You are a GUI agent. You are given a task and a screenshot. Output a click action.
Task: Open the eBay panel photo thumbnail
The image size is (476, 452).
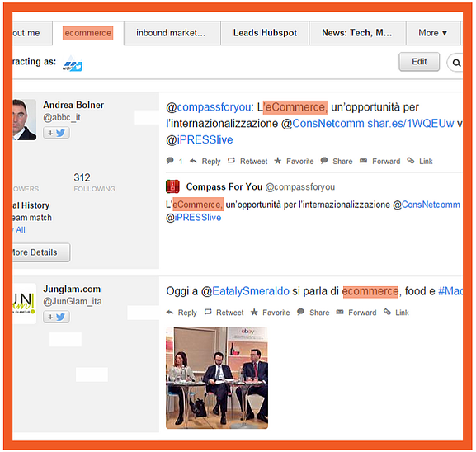(217, 378)
